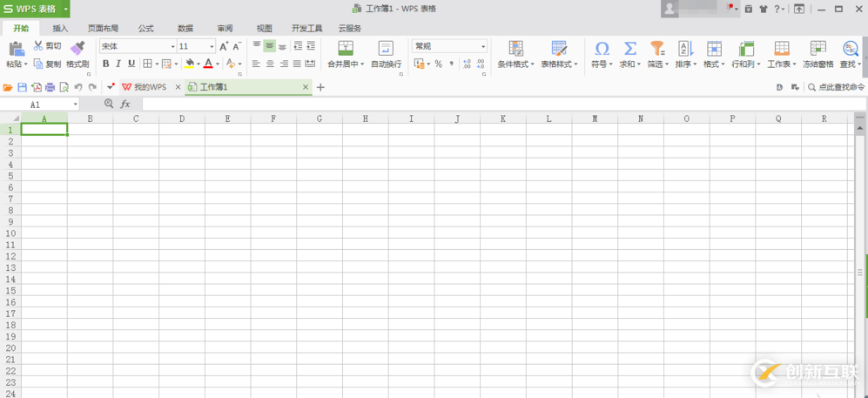Toggle bold formatting
This screenshot has width=868, height=398.
tap(106, 64)
